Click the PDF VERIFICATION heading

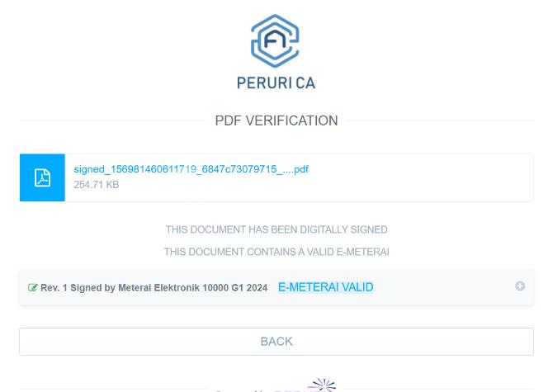276,120
